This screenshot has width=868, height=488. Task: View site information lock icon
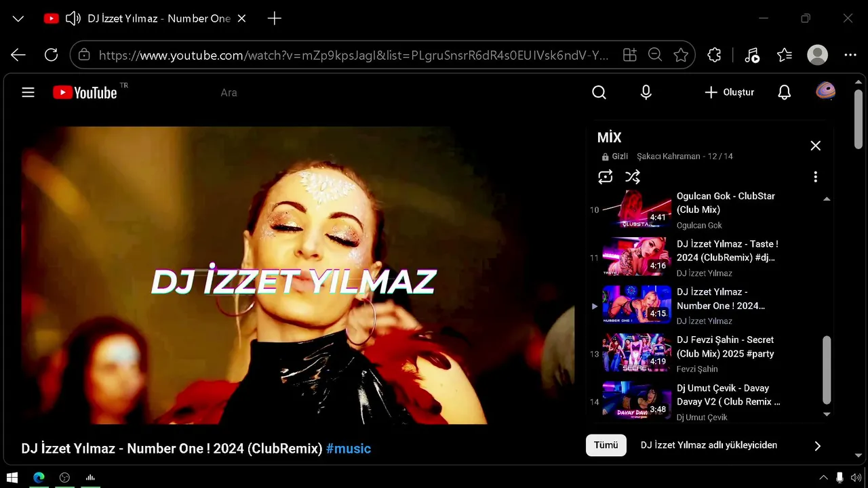[x=84, y=55]
